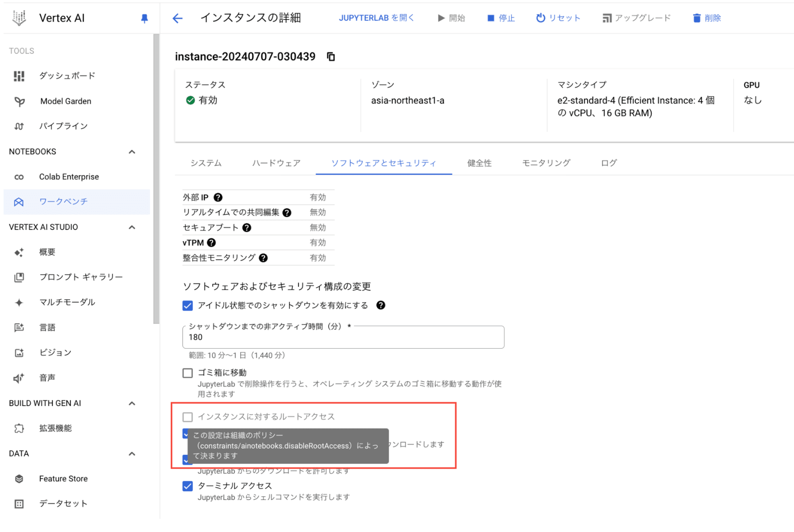Open プロンプト ギャラリー in the sidebar
Image resolution: width=794 pixels, height=532 pixels.
(81, 277)
